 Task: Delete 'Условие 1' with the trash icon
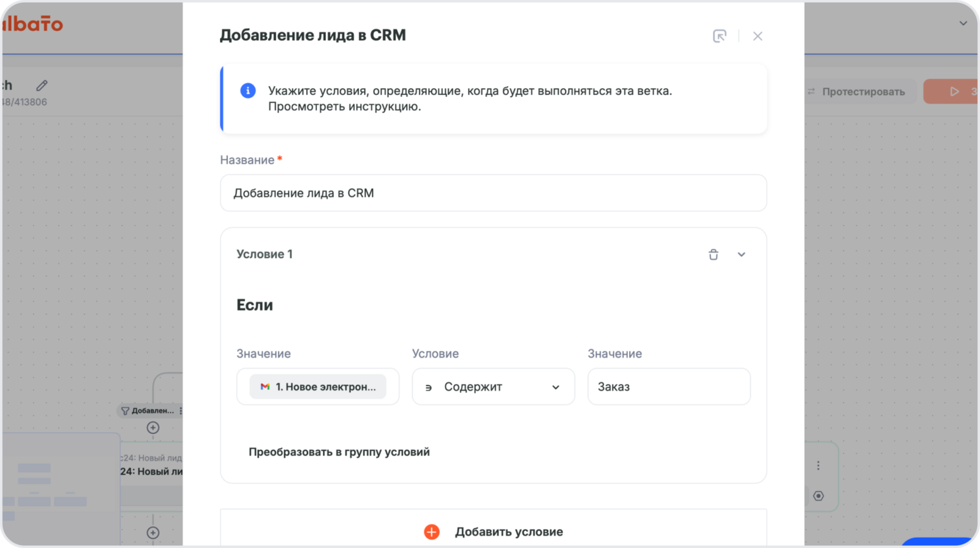point(714,254)
